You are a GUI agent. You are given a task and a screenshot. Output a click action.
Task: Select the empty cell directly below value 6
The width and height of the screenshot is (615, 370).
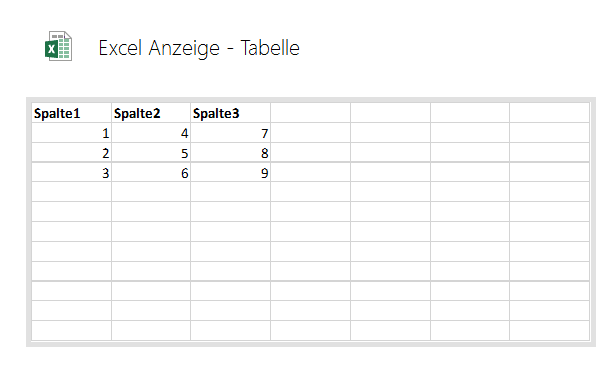pos(151,192)
